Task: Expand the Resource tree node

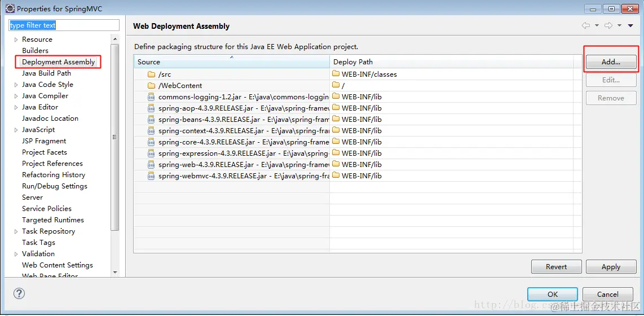Action: click(16, 40)
